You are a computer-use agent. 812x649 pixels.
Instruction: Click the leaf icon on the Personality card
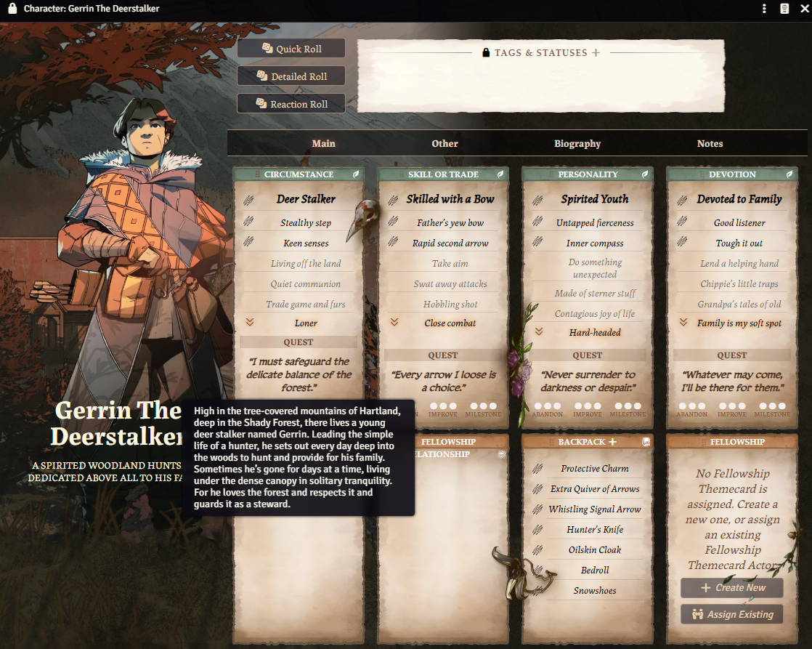[645, 174]
